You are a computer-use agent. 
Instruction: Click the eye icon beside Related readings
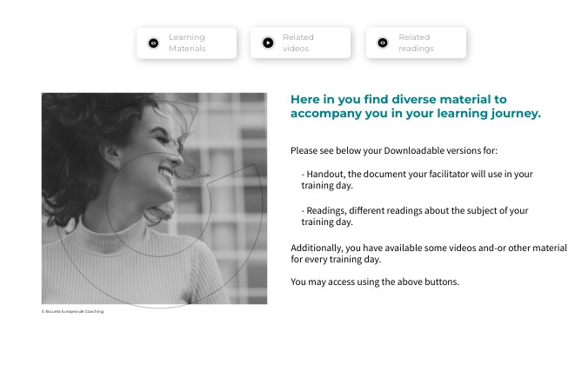(383, 43)
